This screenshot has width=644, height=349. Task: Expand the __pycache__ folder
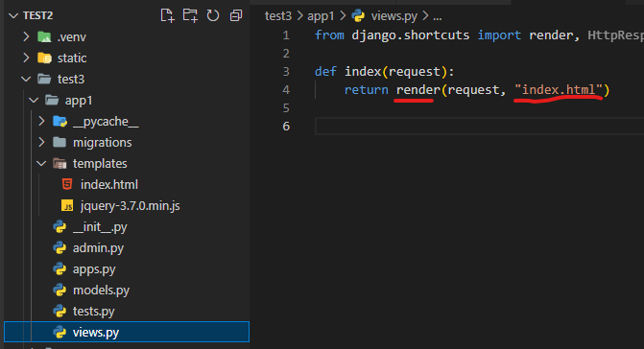pos(41,122)
